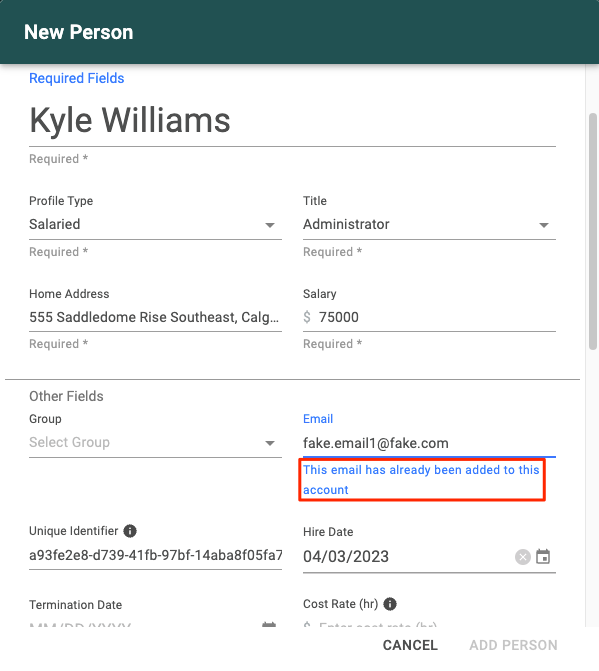
Task: Click the vertical scrollbar thumb
Action: [593, 232]
